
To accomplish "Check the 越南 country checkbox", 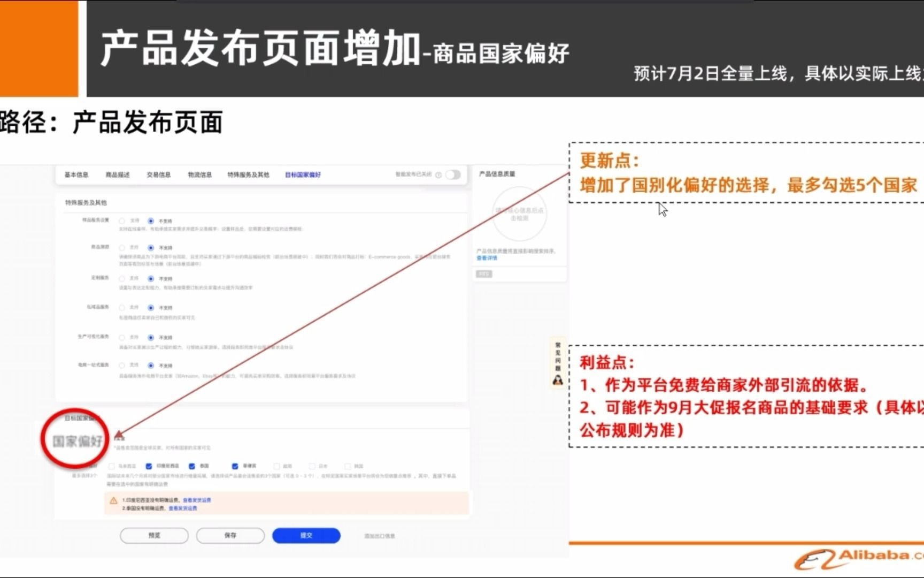I will [x=276, y=466].
